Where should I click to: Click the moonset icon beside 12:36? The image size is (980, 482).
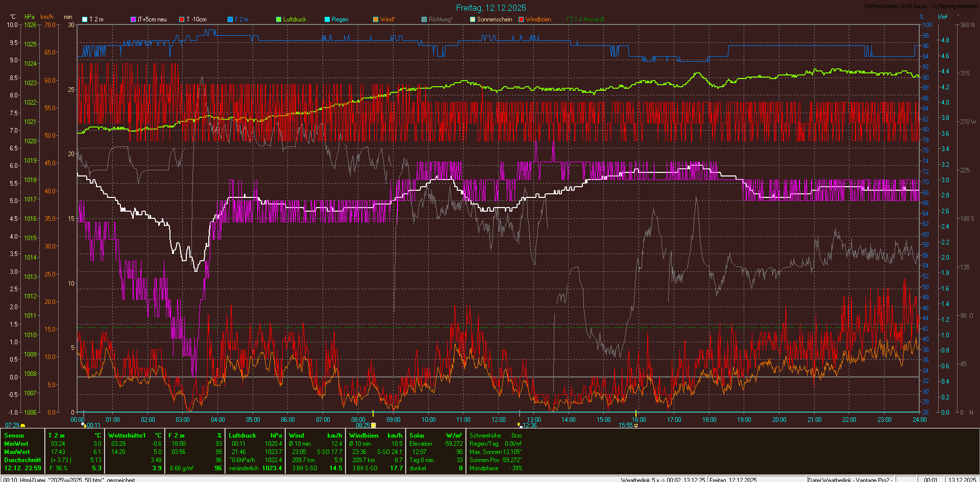(519, 425)
